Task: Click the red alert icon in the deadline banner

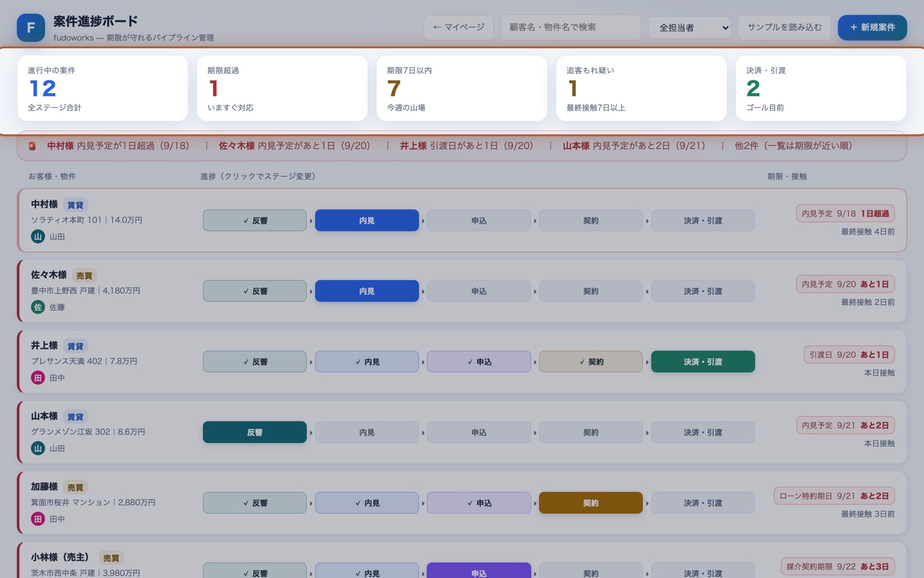Action: [x=32, y=146]
